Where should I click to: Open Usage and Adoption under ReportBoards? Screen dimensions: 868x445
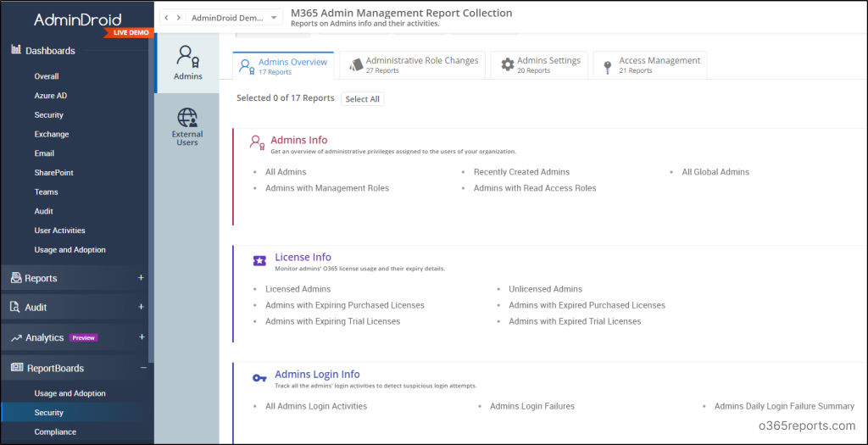click(70, 393)
